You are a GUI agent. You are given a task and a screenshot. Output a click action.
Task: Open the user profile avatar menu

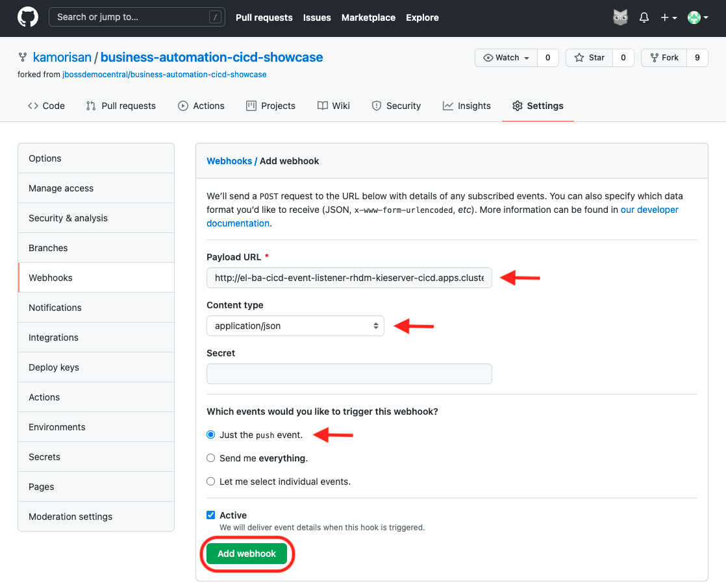[698, 18]
